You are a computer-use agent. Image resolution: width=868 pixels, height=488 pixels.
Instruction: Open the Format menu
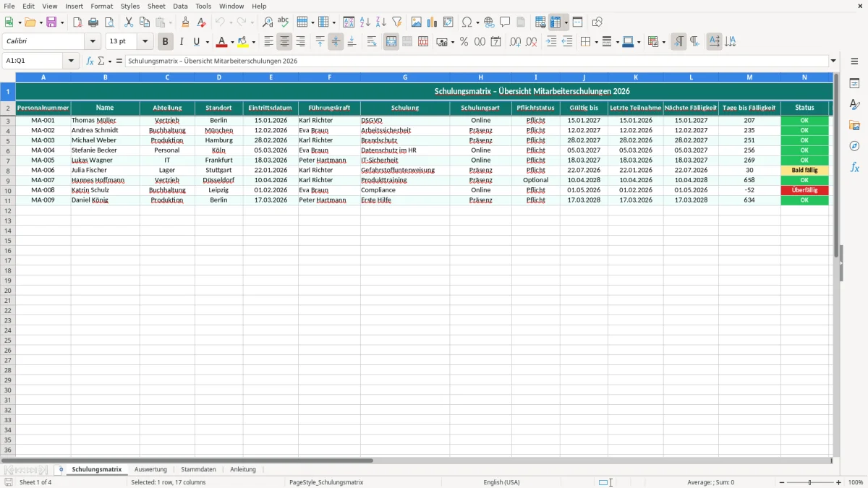[x=102, y=6]
